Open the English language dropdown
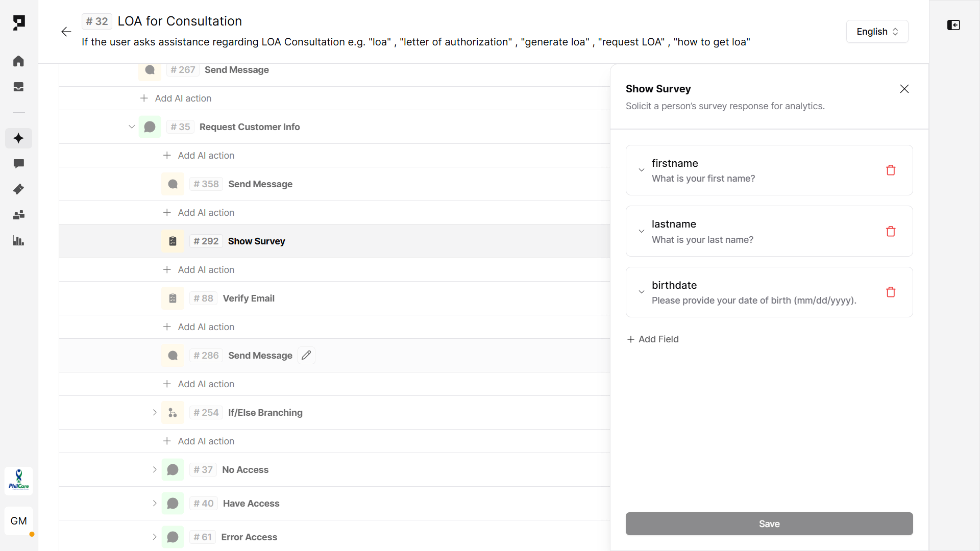This screenshot has width=980, height=551. (877, 32)
